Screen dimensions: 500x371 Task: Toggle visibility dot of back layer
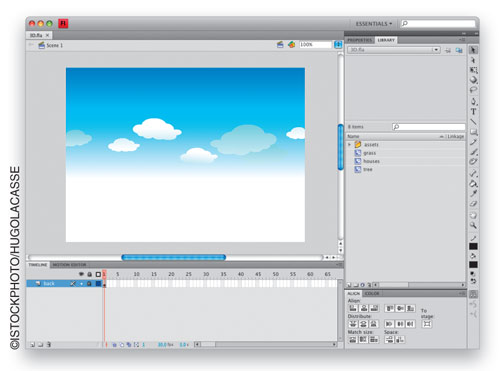point(81,284)
